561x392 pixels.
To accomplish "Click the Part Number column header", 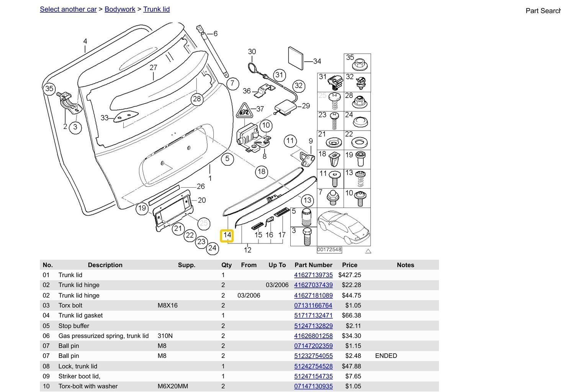I will click(x=313, y=265).
